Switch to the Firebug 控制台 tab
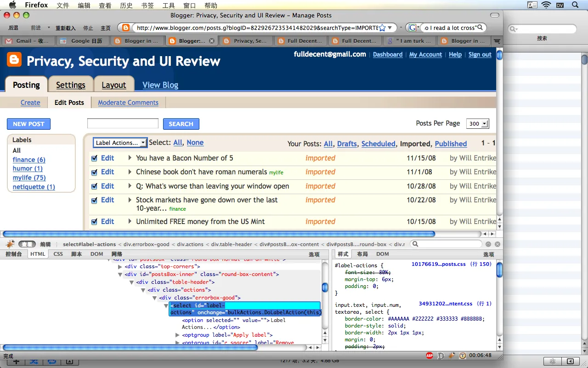Screen dimensions: 588x368 coord(14,254)
